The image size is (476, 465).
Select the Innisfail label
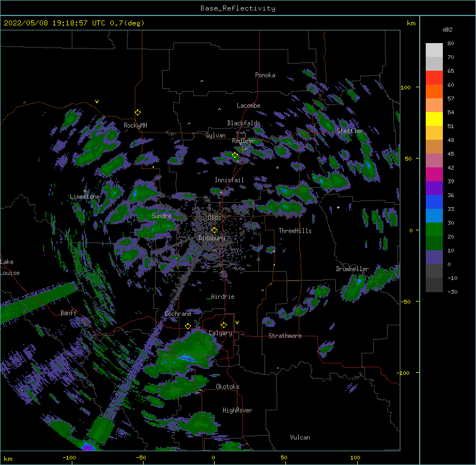click(229, 180)
